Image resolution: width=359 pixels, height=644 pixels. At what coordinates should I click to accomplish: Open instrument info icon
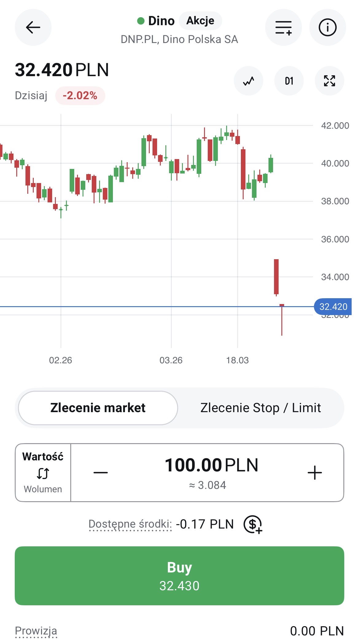(327, 27)
